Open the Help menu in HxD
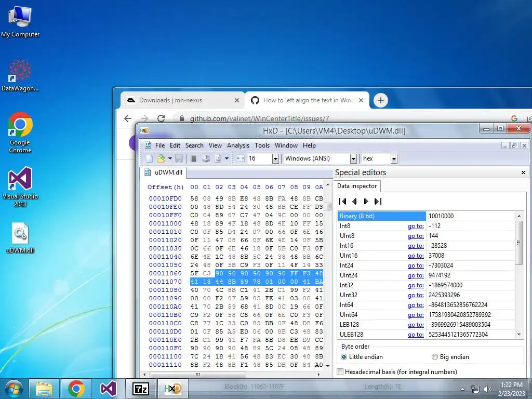532x399 pixels. 309,145
